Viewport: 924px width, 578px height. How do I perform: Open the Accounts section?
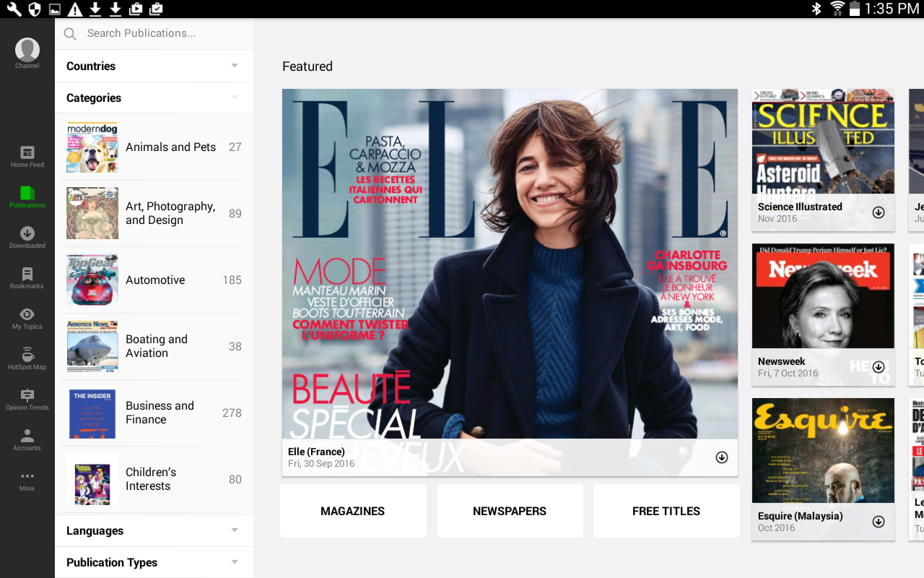click(27, 438)
